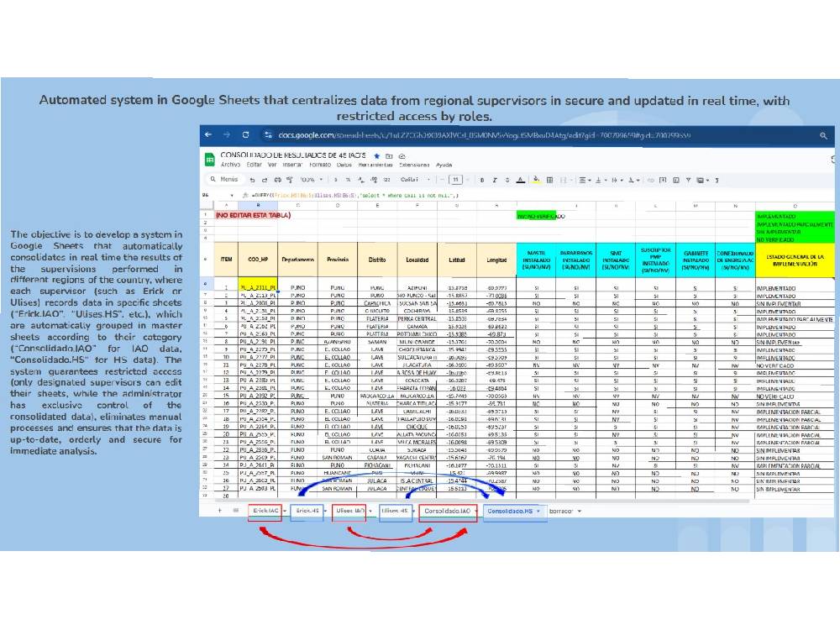Switch to the Ulises.HS sheet tab
The height and width of the screenshot is (630, 840).
pos(395,511)
